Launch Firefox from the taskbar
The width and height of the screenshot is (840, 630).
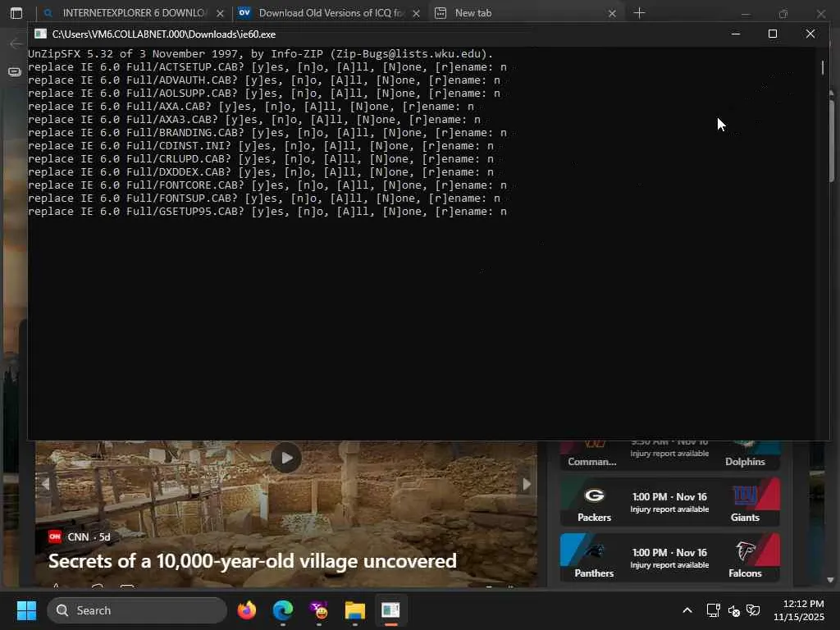(246, 610)
